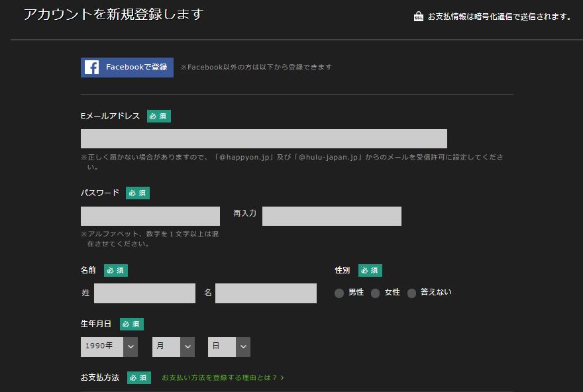Select the 男性 radio button
The image size is (583, 392).
point(339,293)
